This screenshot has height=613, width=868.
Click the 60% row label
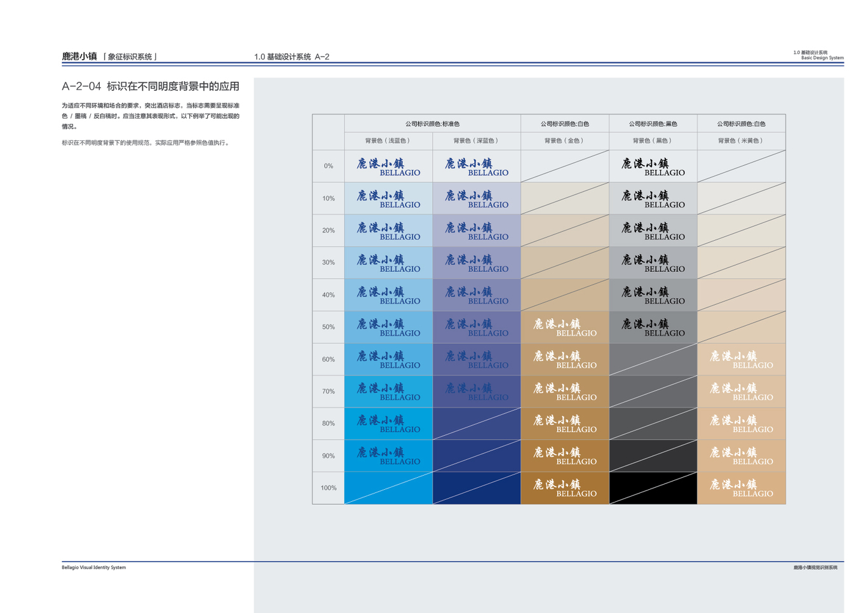(329, 359)
